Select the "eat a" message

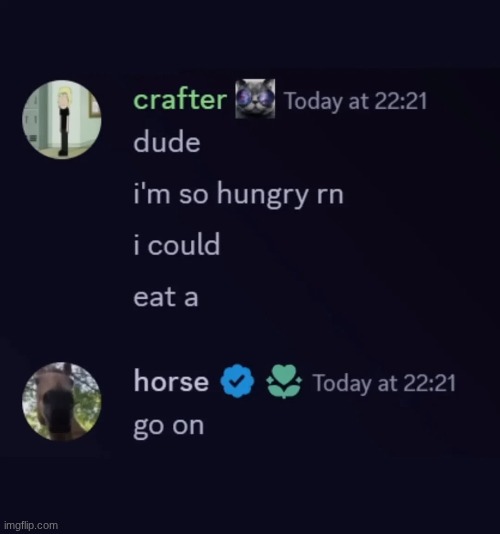(x=166, y=297)
